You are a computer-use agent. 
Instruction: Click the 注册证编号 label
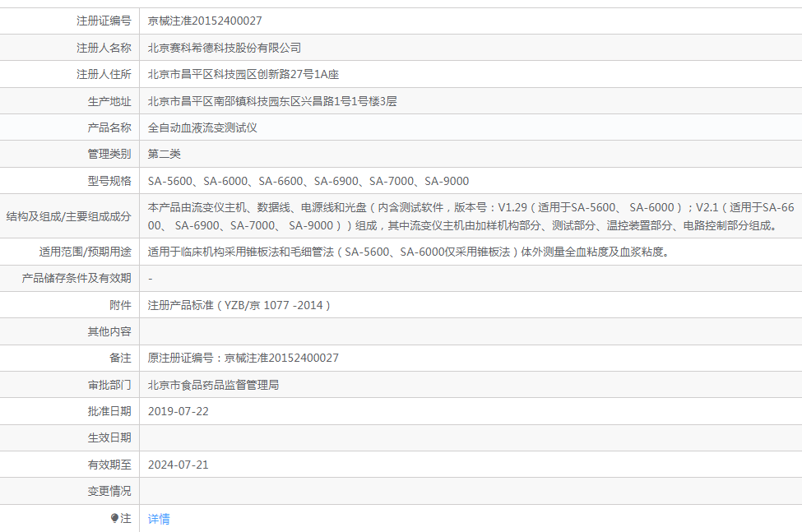104,21
